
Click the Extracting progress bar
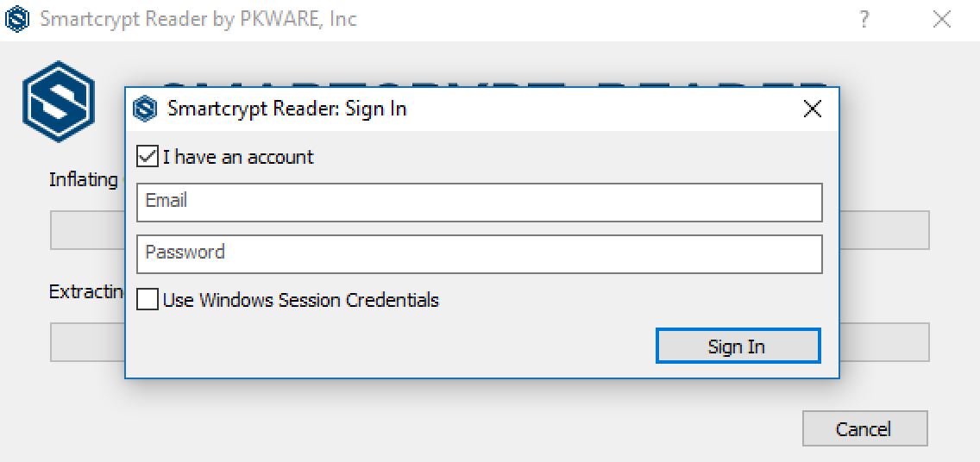tap(883, 342)
